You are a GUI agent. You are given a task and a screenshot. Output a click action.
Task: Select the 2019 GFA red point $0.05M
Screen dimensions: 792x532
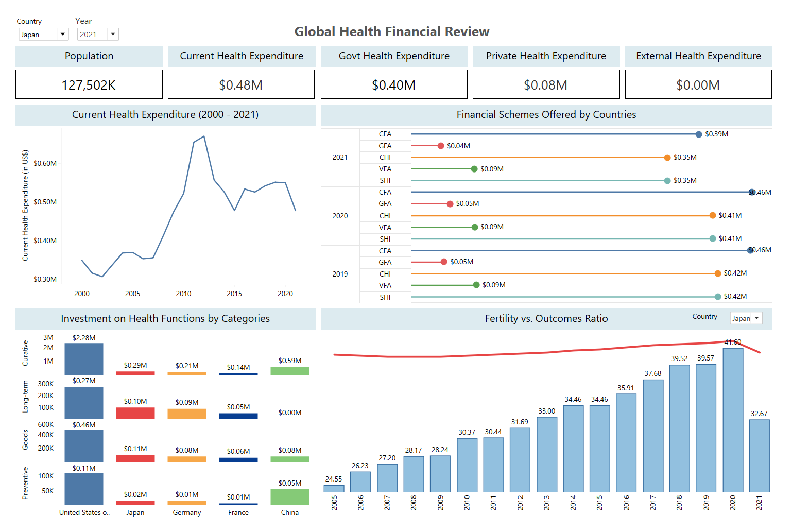444,262
